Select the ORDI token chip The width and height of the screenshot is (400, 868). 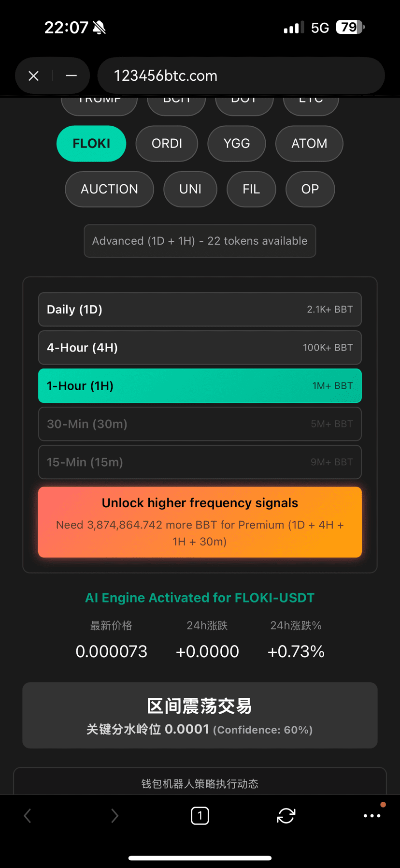[167, 144]
